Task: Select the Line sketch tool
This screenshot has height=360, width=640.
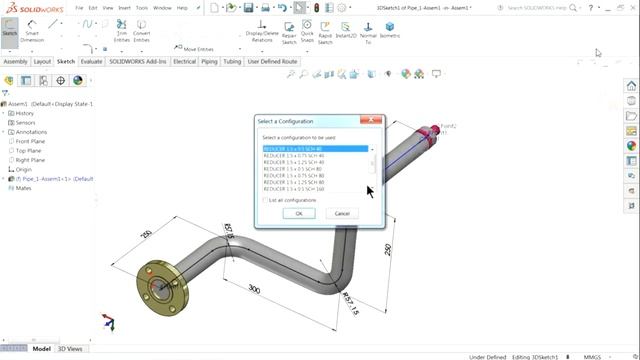Action: 53,24
